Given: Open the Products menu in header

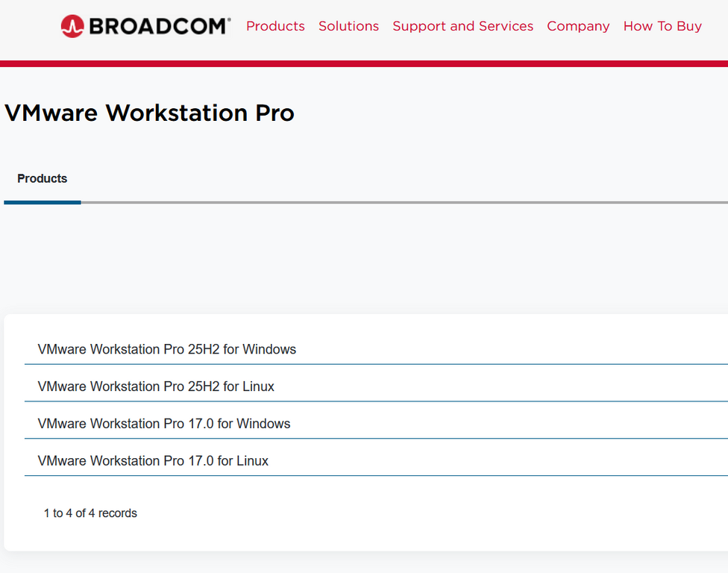Looking at the screenshot, I should (x=275, y=26).
